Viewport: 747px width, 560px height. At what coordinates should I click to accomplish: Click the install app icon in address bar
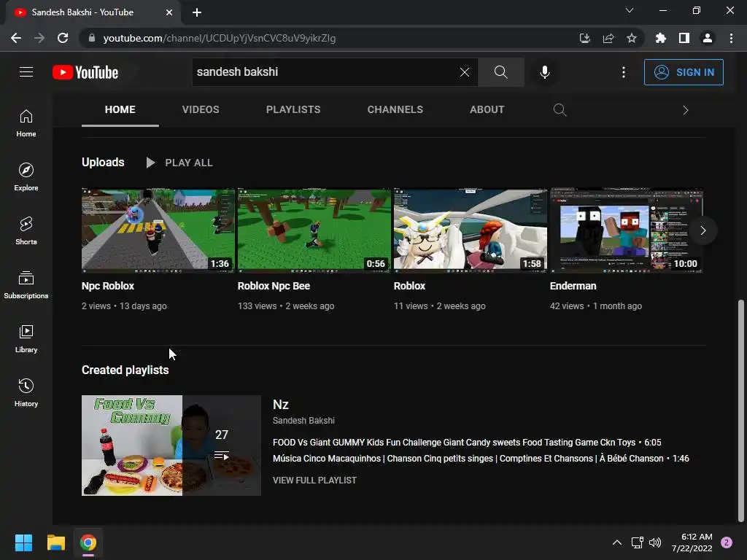[584, 38]
